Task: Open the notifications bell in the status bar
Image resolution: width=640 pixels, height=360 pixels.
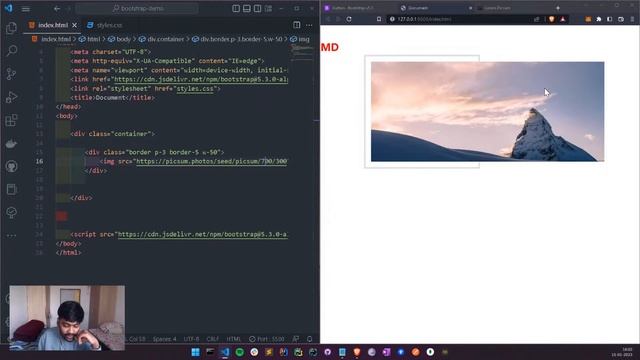Action: tap(309, 339)
